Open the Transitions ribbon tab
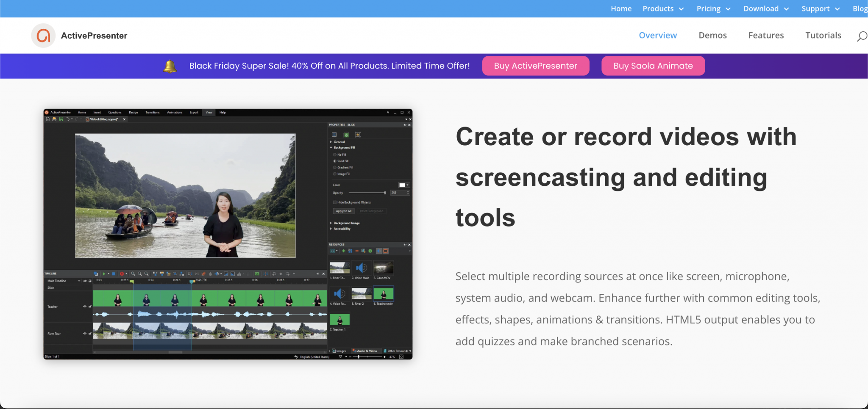Viewport: 868px width, 409px height. click(x=152, y=112)
